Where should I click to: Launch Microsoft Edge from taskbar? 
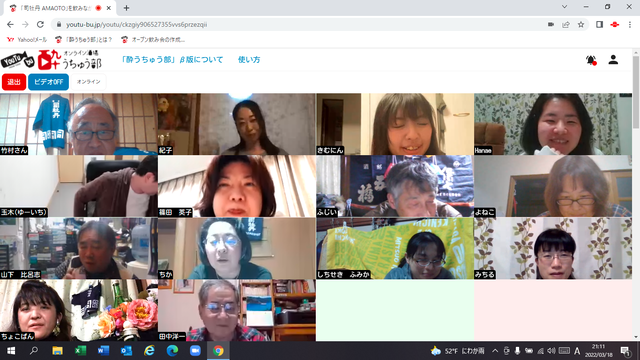(x=172, y=351)
